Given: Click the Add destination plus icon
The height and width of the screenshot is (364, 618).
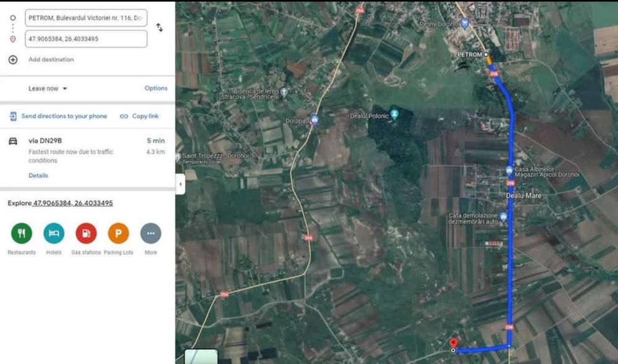Looking at the screenshot, I should [12, 59].
